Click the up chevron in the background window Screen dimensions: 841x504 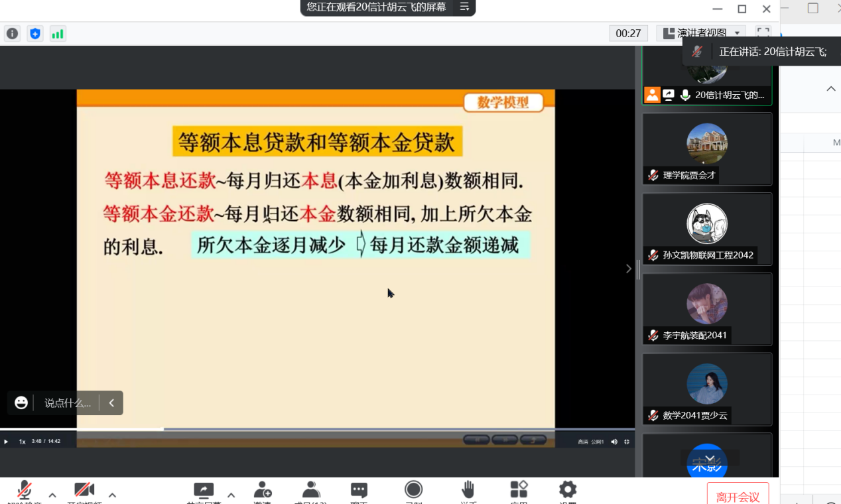coord(831,89)
